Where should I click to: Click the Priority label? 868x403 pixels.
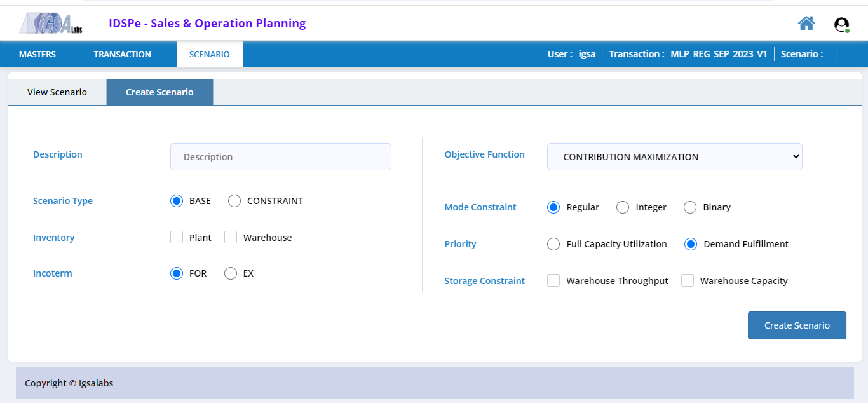(461, 244)
